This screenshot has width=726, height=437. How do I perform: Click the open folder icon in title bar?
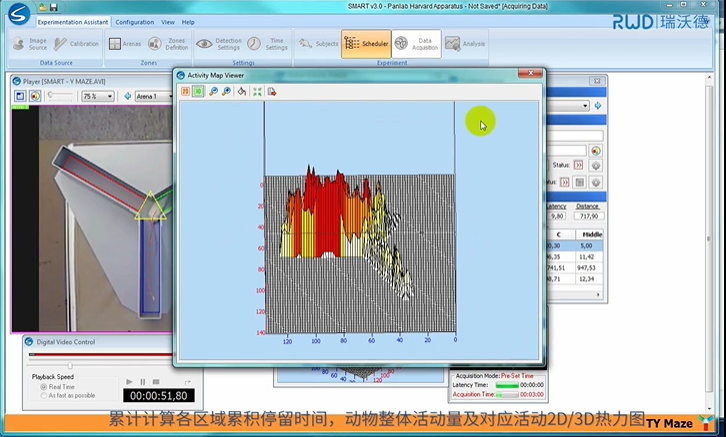tap(43, 7)
